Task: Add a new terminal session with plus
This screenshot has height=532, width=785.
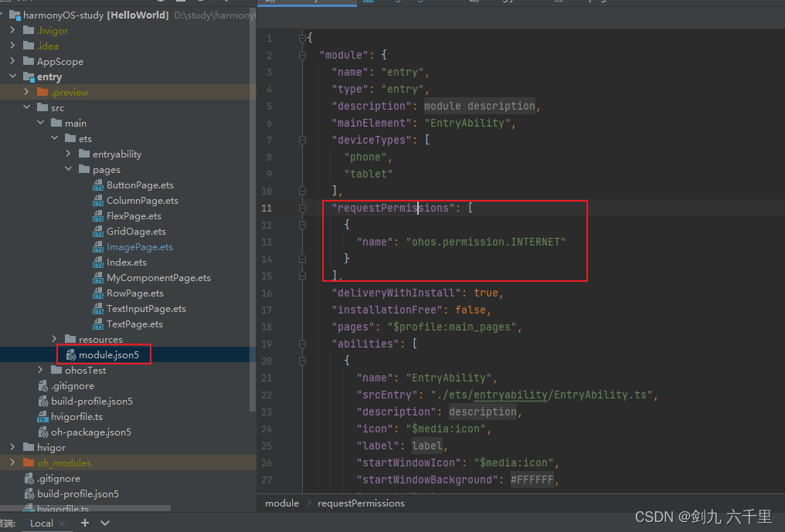Action: (x=85, y=523)
